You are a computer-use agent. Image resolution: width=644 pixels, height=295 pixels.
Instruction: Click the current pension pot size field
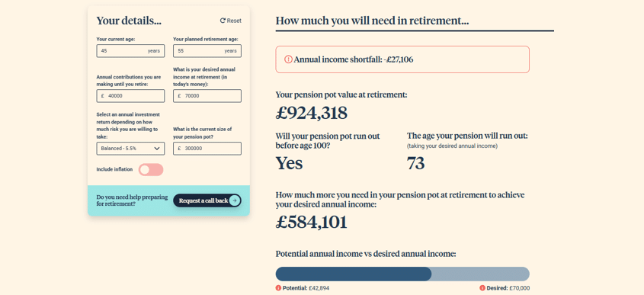click(207, 149)
